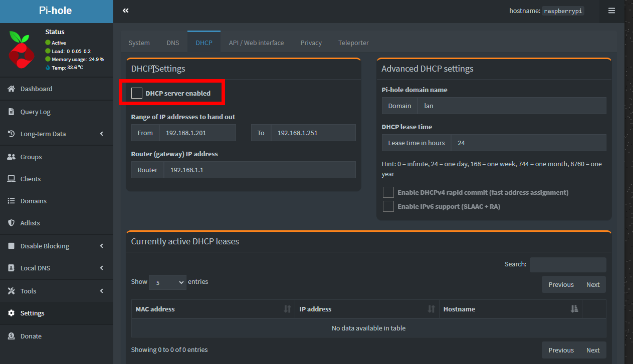The width and height of the screenshot is (633, 364).
Task: Click the DHCP leases Search box
Action: (568, 265)
